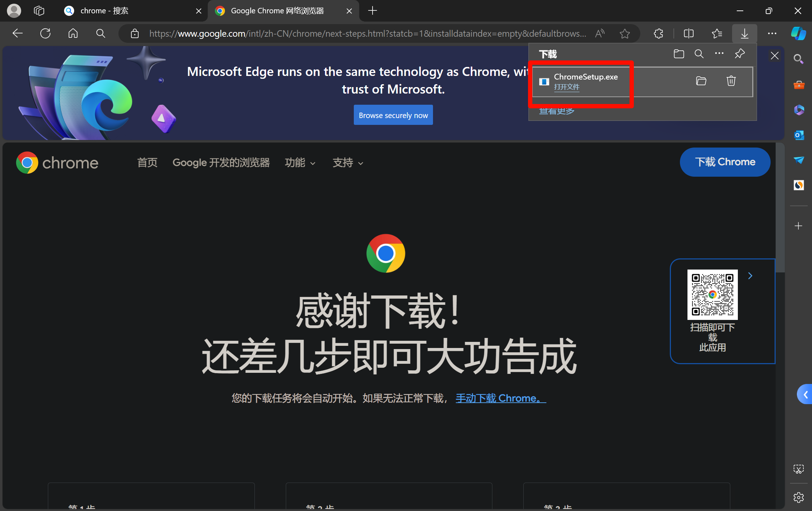This screenshot has height=511, width=812.
Task: Open Copilot from the sidebar
Action: click(x=798, y=33)
